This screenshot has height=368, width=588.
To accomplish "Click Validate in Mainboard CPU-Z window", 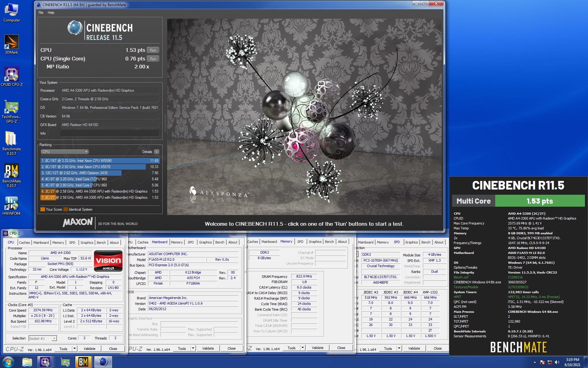I will 208,348.
